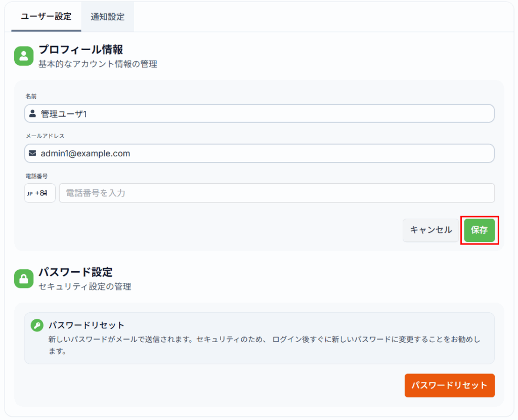This screenshot has height=420, width=518.
Task: Click the green lock icon beside パスワード設定
Action: pyautogui.click(x=23, y=278)
